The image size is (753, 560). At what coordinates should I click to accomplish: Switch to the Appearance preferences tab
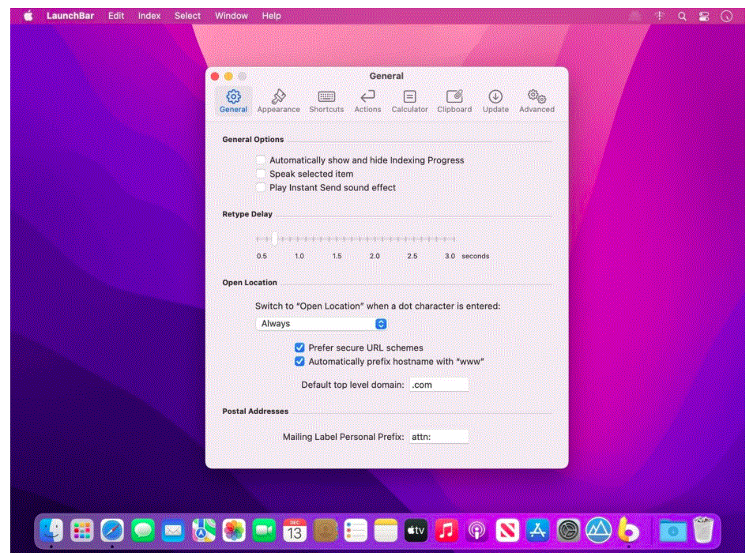click(279, 101)
